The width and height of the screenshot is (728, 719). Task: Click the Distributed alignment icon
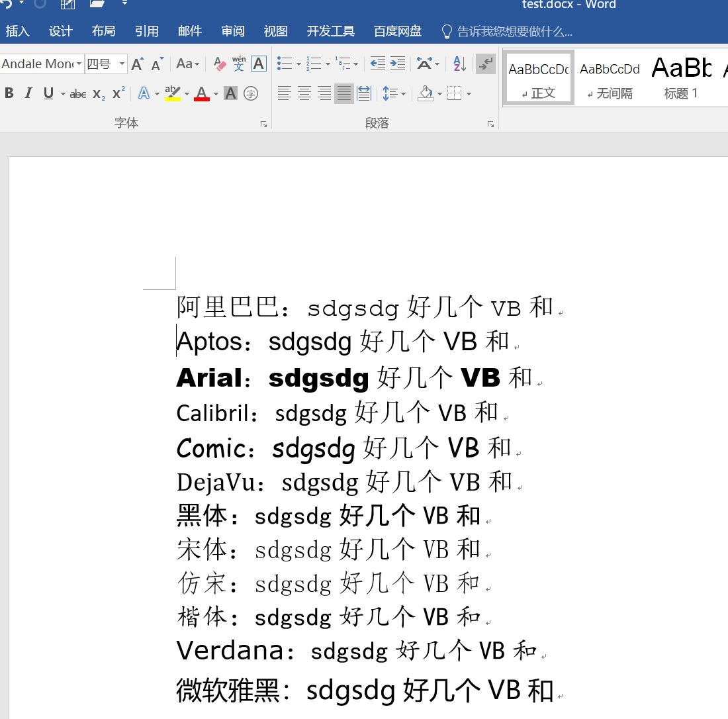point(364,93)
